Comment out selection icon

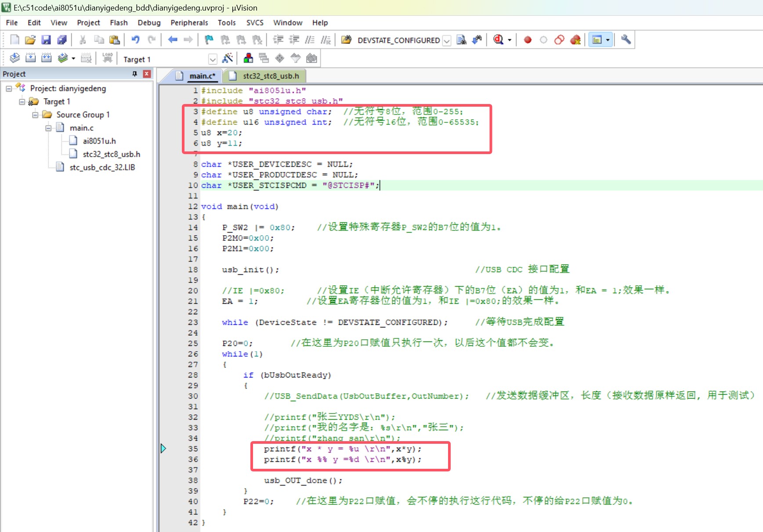pos(310,40)
